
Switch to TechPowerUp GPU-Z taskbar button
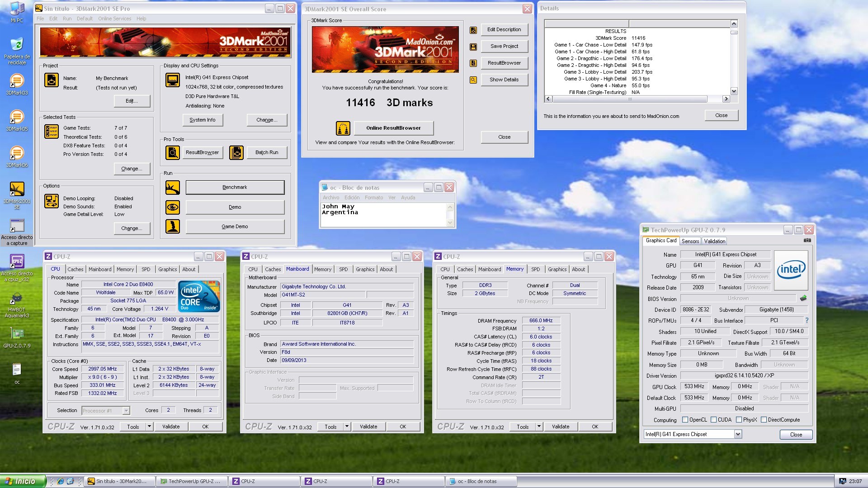pos(191,481)
